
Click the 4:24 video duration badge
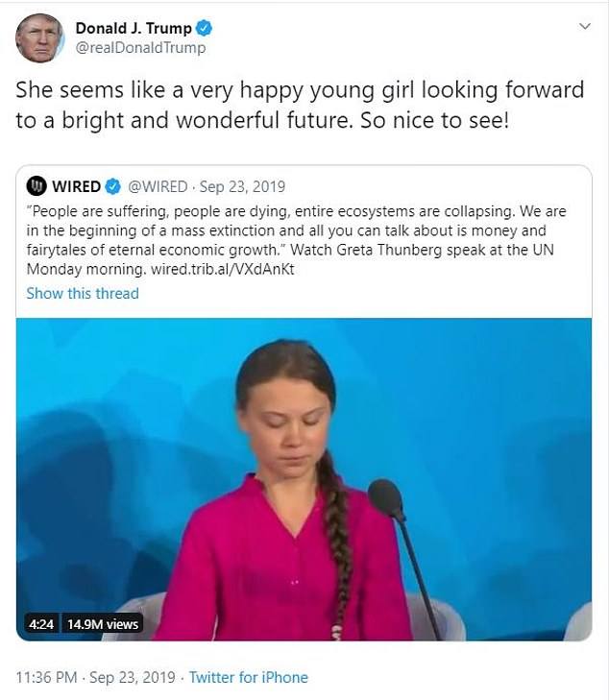click(x=39, y=624)
